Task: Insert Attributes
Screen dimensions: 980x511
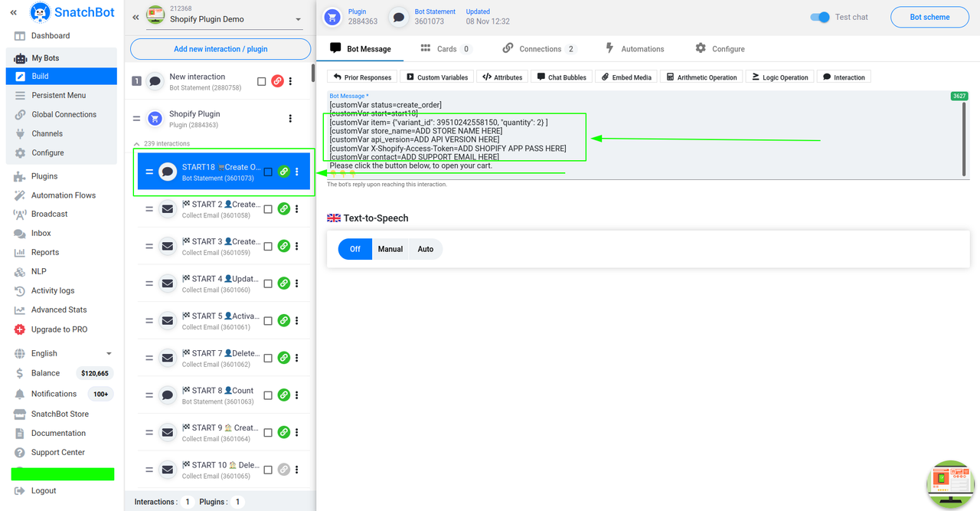Action: pyautogui.click(x=502, y=77)
